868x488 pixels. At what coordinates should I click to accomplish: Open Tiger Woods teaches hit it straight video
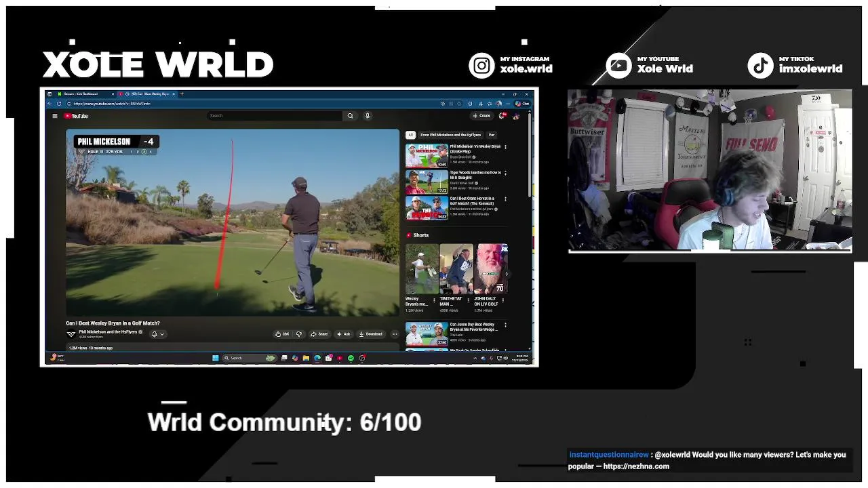click(x=427, y=182)
